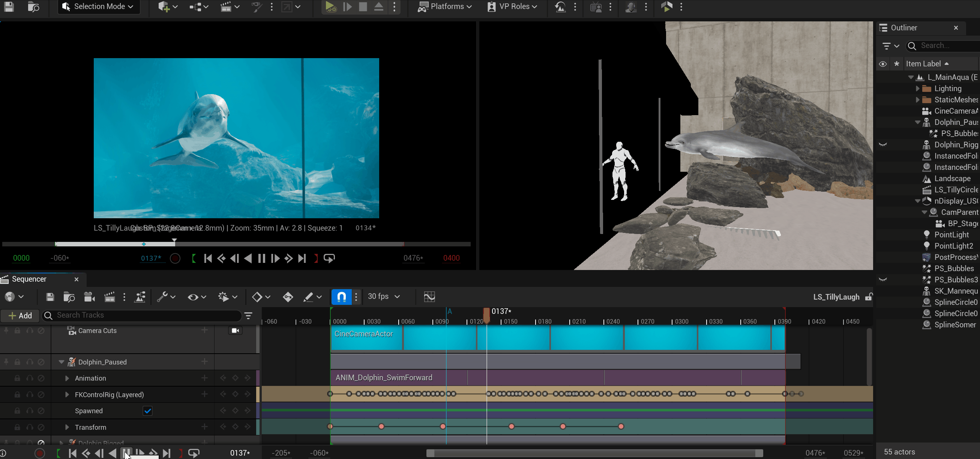Open the 30 fps frame rate dropdown
980x459 pixels.
pyautogui.click(x=383, y=297)
